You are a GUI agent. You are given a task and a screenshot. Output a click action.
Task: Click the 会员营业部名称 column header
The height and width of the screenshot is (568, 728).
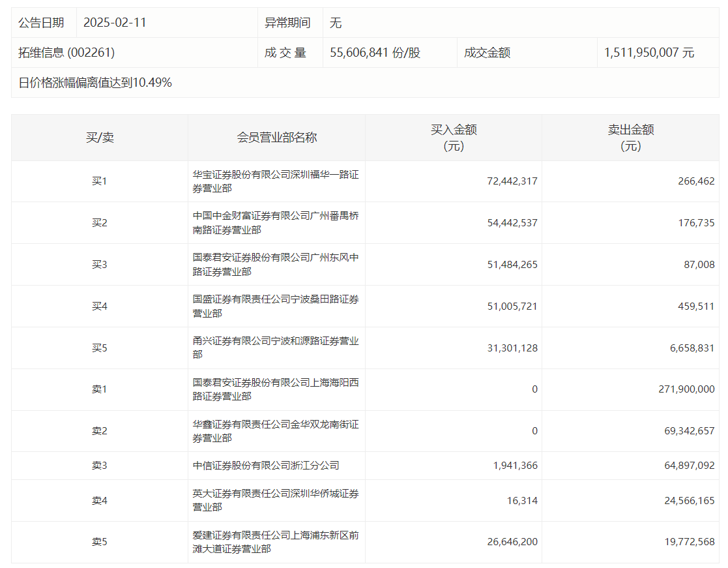pyautogui.click(x=277, y=138)
